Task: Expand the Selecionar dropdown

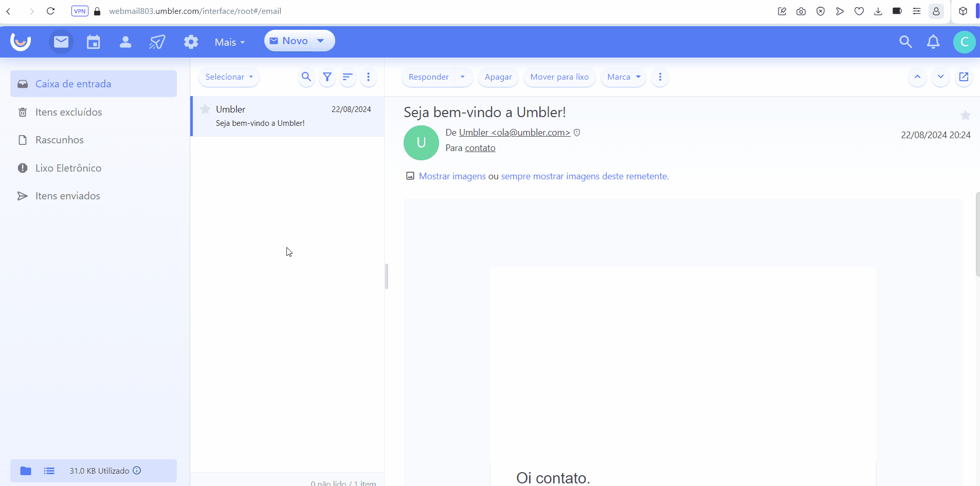Action: point(229,77)
